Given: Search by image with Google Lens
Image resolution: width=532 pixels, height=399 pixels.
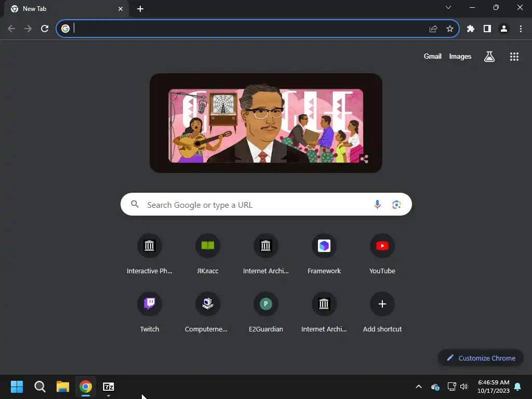Looking at the screenshot, I should pyautogui.click(x=396, y=204).
